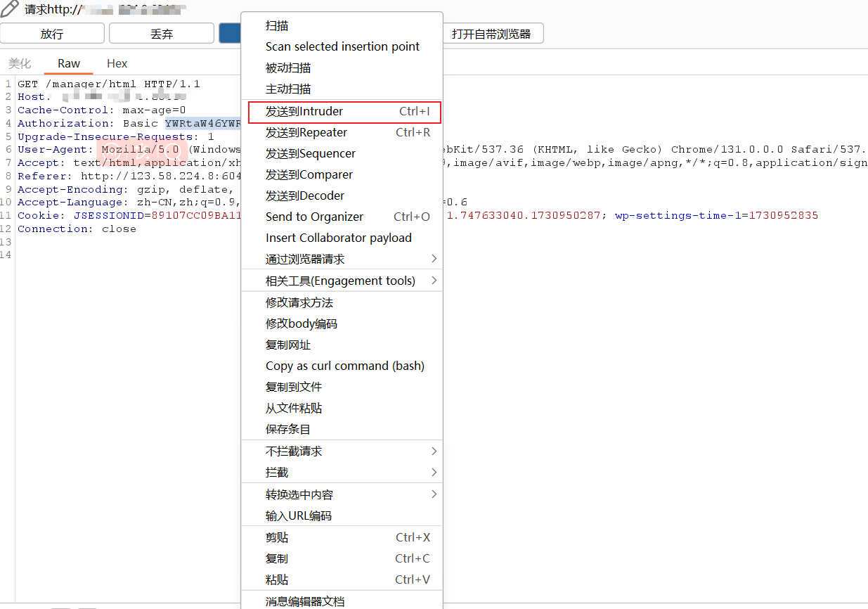The height and width of the screenshot is (609, 868).
Task: Select the Raw tab
Action: pyautogui.click(x=69, y=63)
